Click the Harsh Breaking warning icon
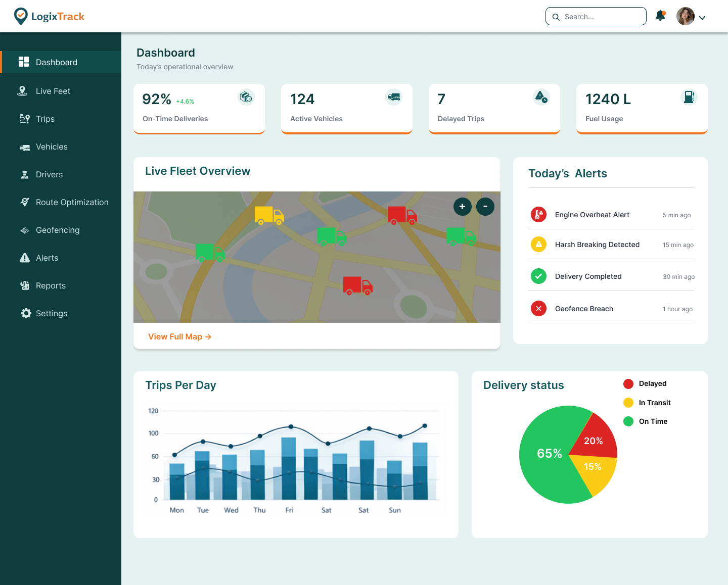This screenshot has width=728, height=585. coord(538,245)
